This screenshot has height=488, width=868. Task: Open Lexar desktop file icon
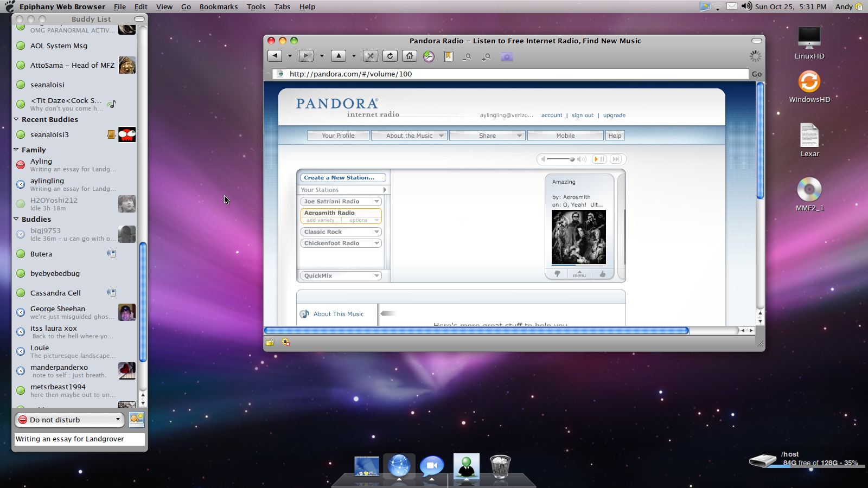809,136
